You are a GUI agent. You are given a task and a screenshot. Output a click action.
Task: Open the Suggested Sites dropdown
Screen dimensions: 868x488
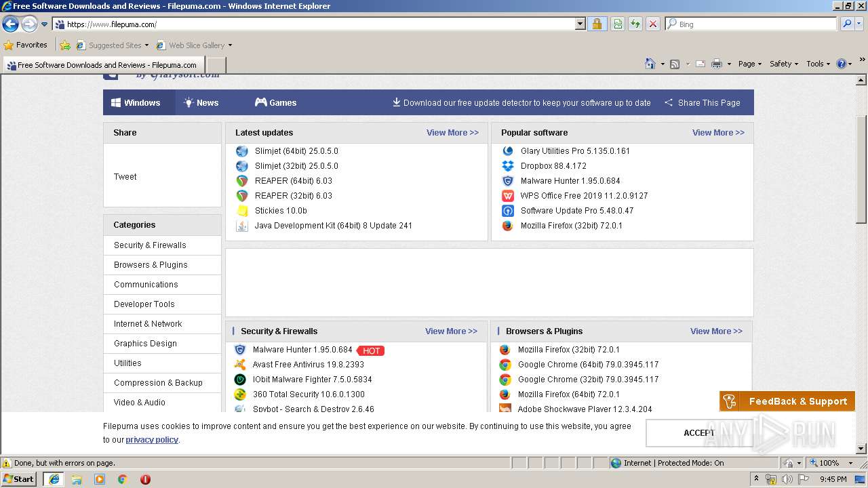pyautogui.click(x=146, y=45)
